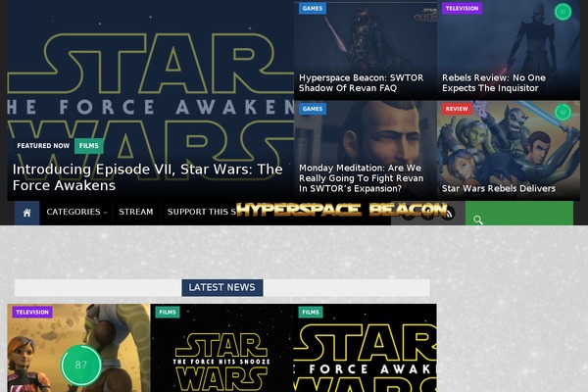
Task: Open Star Wars Rebels Delivers article
Action: coord(499,188)
